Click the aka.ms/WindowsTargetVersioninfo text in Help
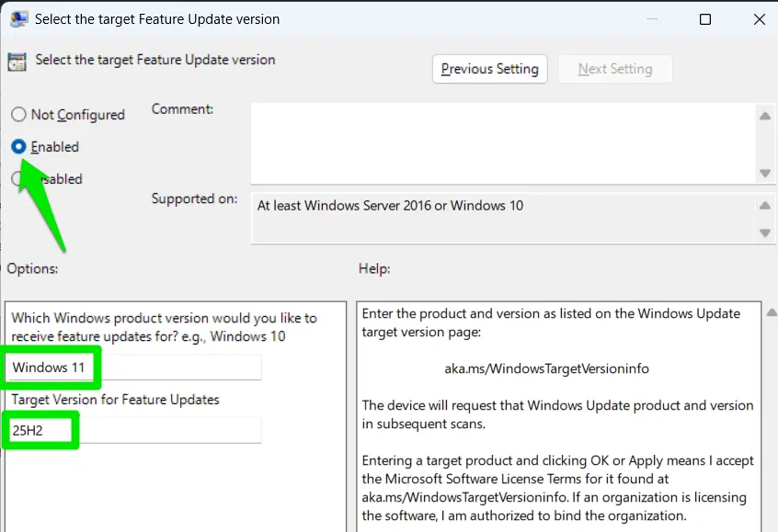Viewport: 778px width, 532px height. [x=546, y=368]
